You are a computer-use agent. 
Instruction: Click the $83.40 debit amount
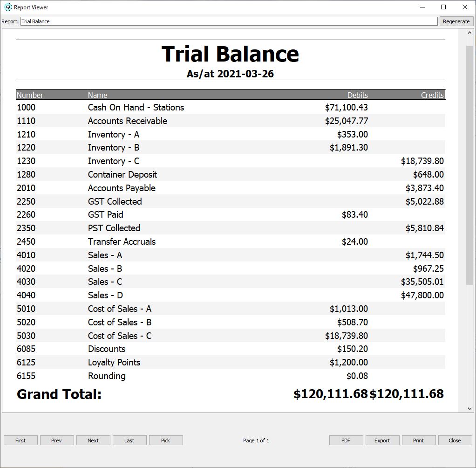click(x=355, y=214)
